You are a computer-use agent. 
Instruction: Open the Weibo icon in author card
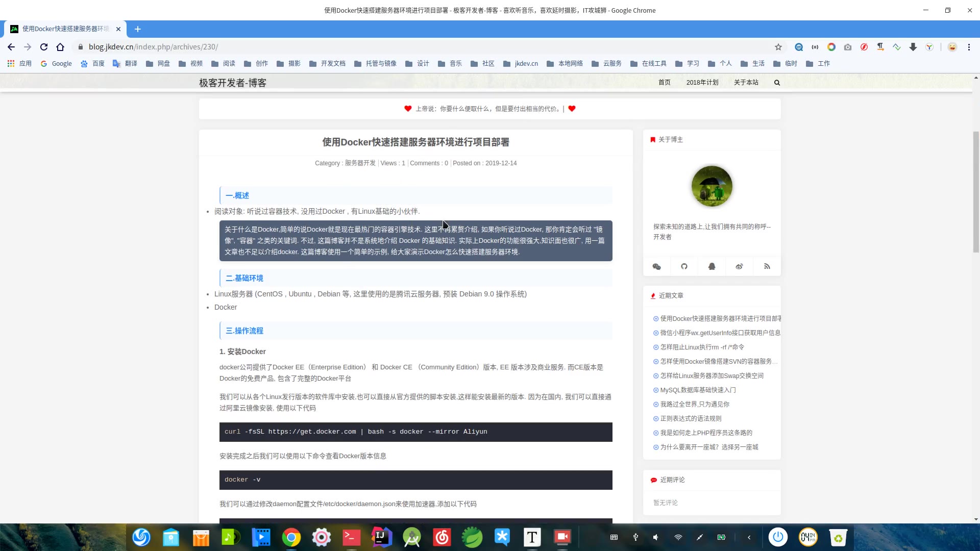[x=739, y=266]
